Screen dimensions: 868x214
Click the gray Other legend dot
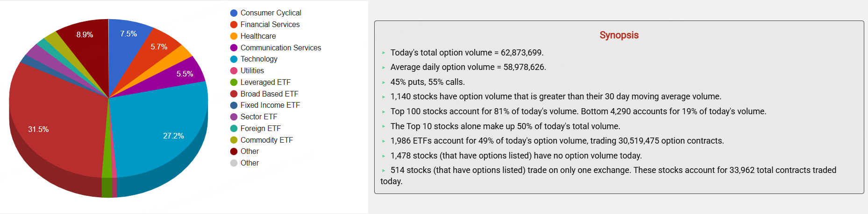coord(234,163)
